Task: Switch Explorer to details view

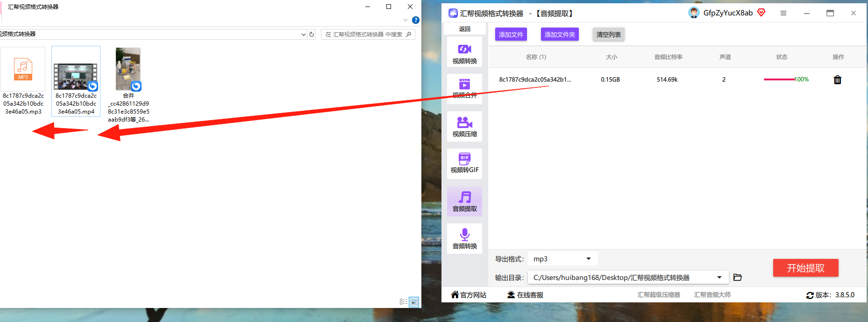Action: coord(404,302)
